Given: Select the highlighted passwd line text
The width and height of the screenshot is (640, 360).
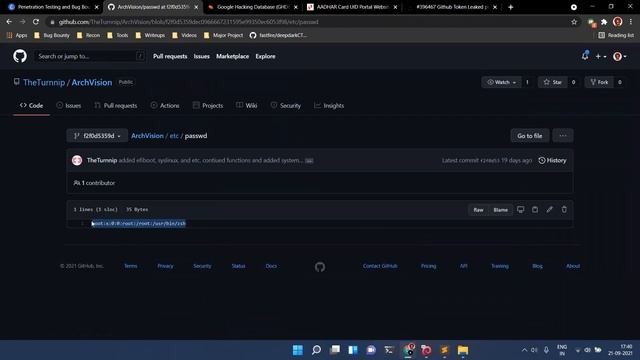Looking at the screenshot, I should tap(139, 224).
